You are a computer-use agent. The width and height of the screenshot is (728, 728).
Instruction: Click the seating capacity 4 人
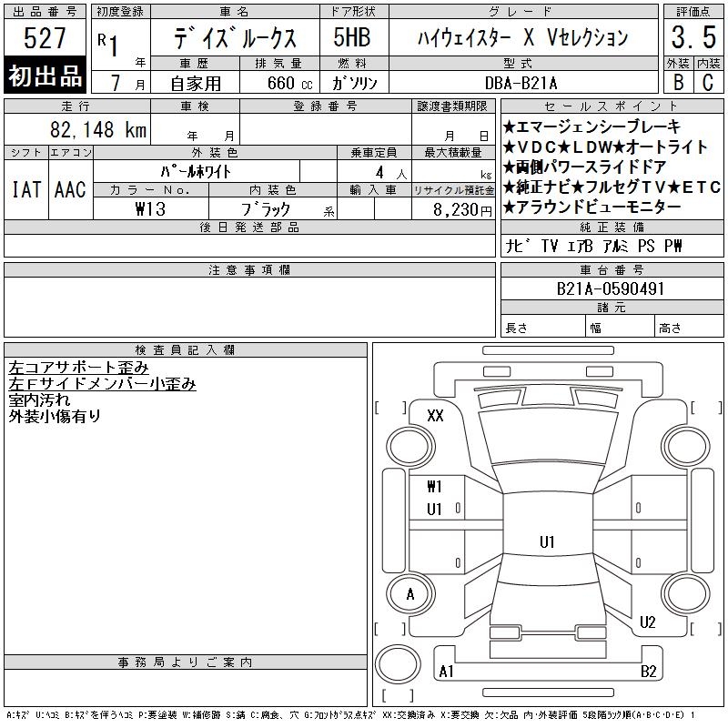point(391,173)
